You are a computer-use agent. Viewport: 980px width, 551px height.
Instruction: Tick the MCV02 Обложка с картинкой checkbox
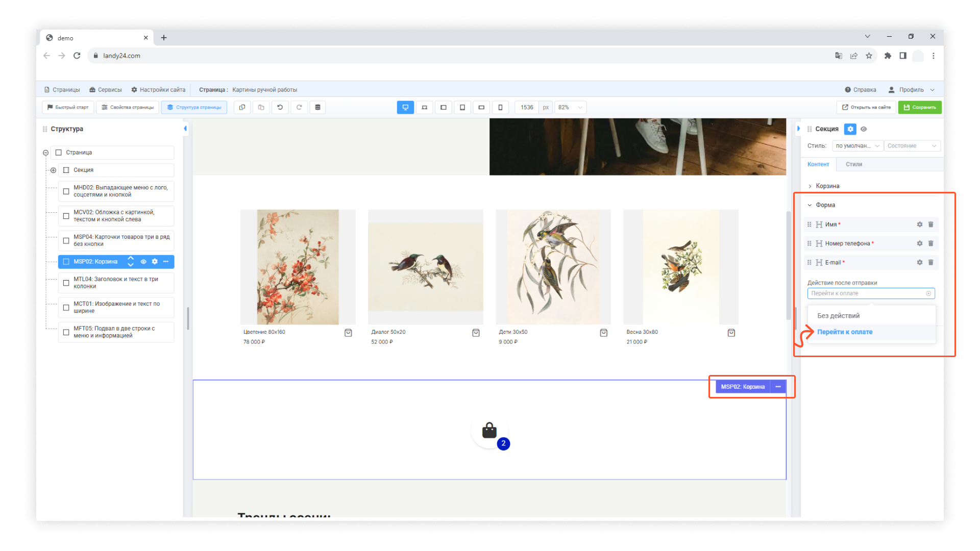pos(66,216)
